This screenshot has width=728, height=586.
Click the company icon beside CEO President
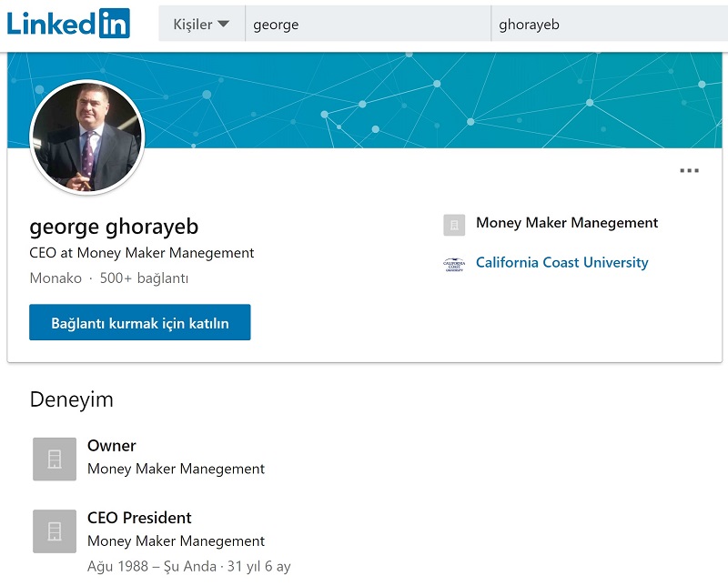tap(55, 530)
